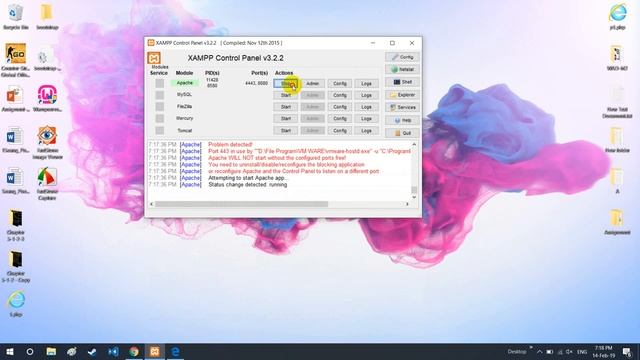Show hidden system tray icons
Viewport: 640px width, 360px height.
540,352
